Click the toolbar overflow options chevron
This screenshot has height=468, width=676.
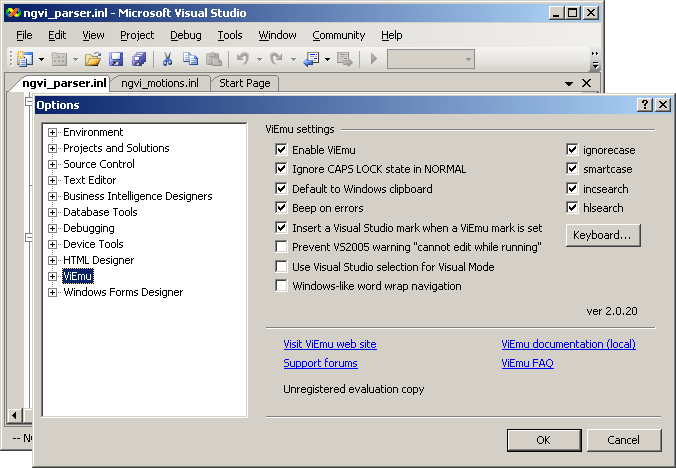tap(595, 59)
